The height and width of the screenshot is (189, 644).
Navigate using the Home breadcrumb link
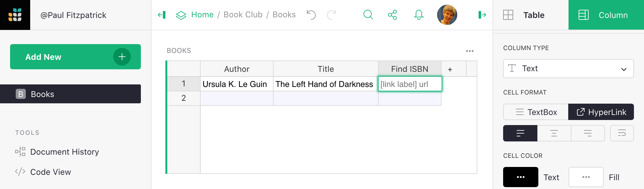point(203,14)
